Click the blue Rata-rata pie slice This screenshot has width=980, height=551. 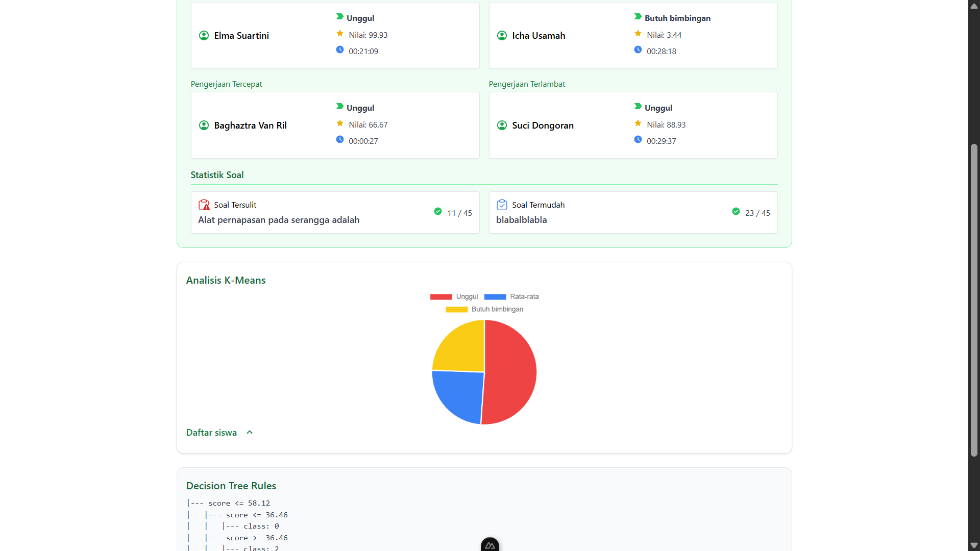(x=459, y=395)
